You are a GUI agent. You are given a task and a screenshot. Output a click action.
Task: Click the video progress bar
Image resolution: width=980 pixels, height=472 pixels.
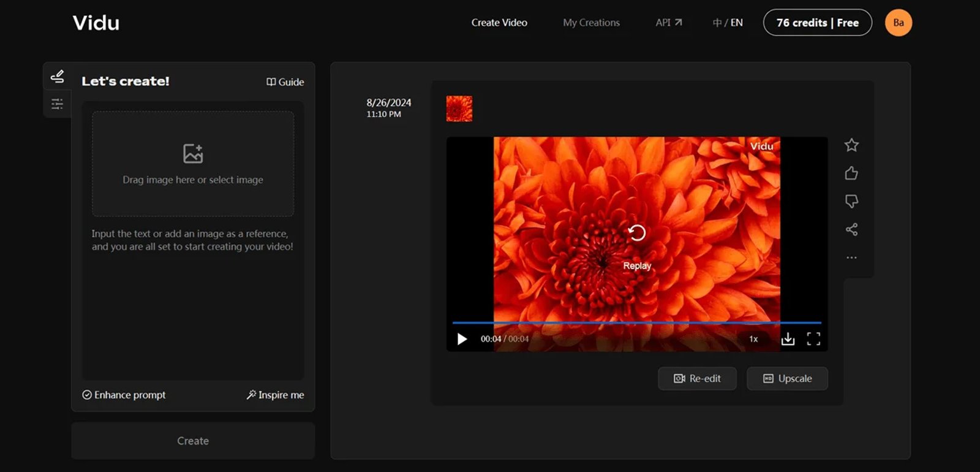point(637,322)
